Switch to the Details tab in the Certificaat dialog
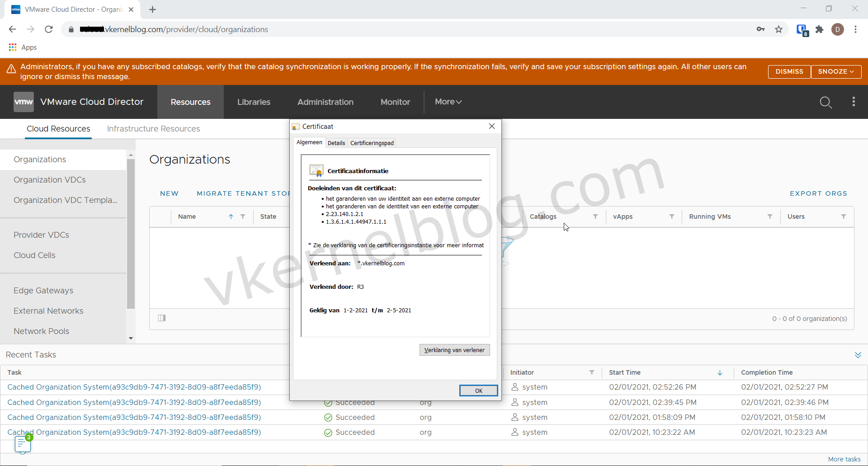The height and width of the screenshot is (466, 868). (336, 143)
